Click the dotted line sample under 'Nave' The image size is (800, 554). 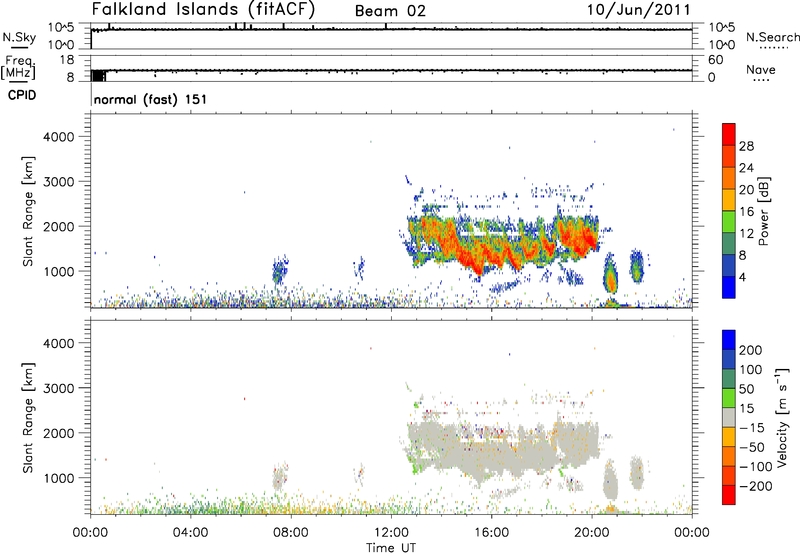761,81
